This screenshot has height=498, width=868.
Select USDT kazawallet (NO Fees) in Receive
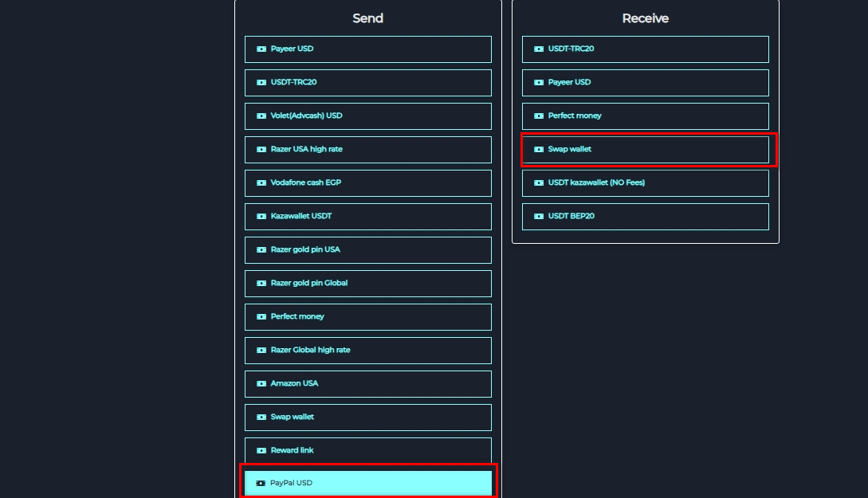point(645,182)
